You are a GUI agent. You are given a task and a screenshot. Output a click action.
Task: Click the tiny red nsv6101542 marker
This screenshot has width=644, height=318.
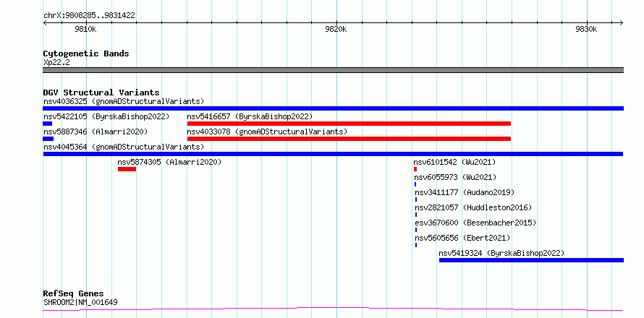[415, 169]
